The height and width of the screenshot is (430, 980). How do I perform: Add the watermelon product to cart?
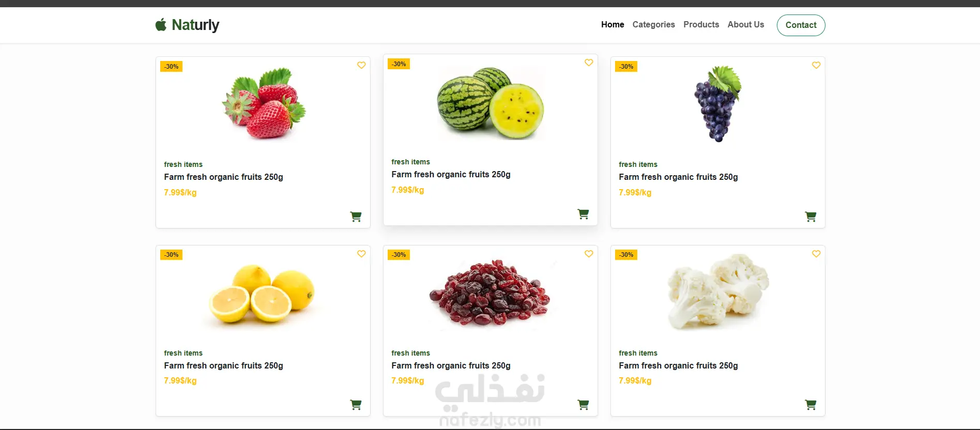tap(583, 214)
